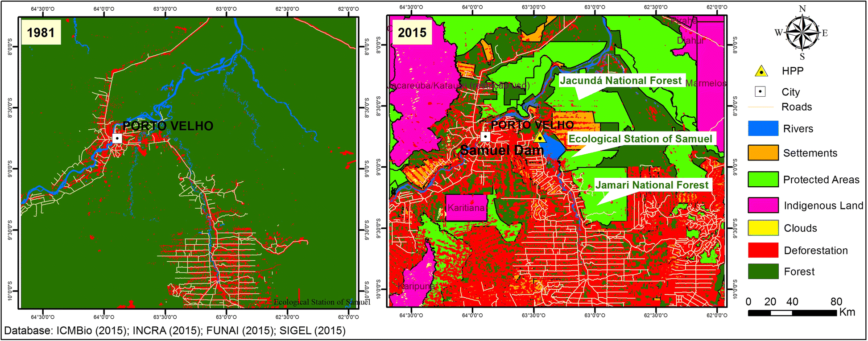Click the Karipuna indigenous land label
This screenshot has width=868, height=341.
(x=416, y=286)
